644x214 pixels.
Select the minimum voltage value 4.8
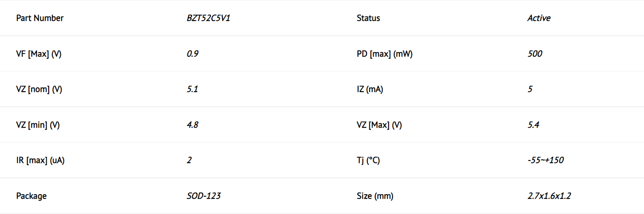(x=193, y=125)
